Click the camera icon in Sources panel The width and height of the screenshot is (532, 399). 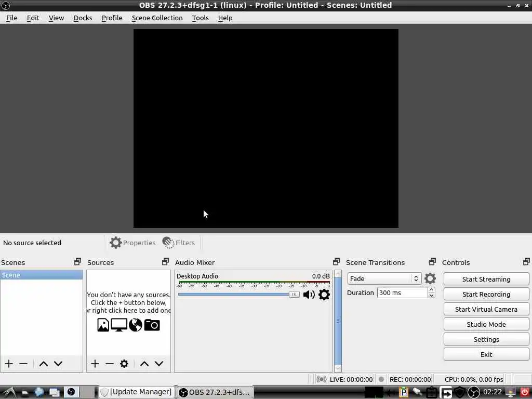coord(152,325)
